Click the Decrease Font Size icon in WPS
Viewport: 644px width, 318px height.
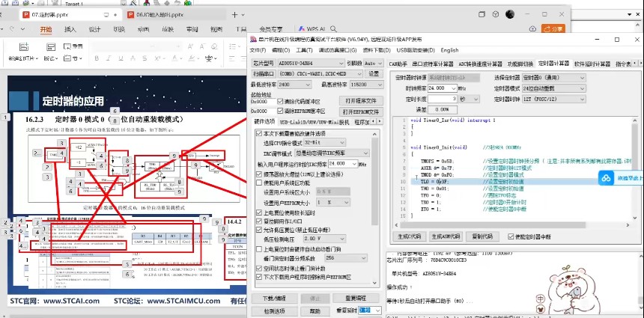201,47
